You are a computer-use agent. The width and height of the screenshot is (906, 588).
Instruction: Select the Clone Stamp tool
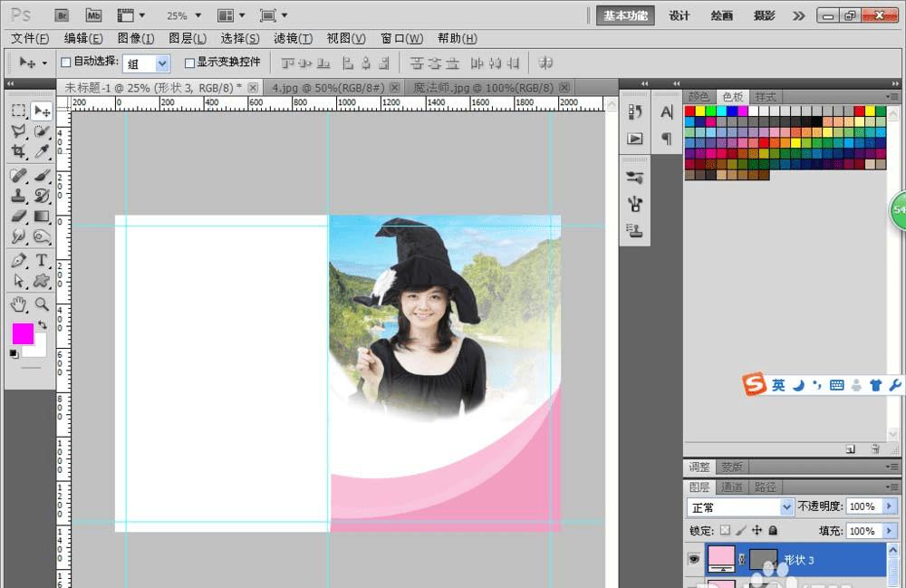(x=18, y=196)
